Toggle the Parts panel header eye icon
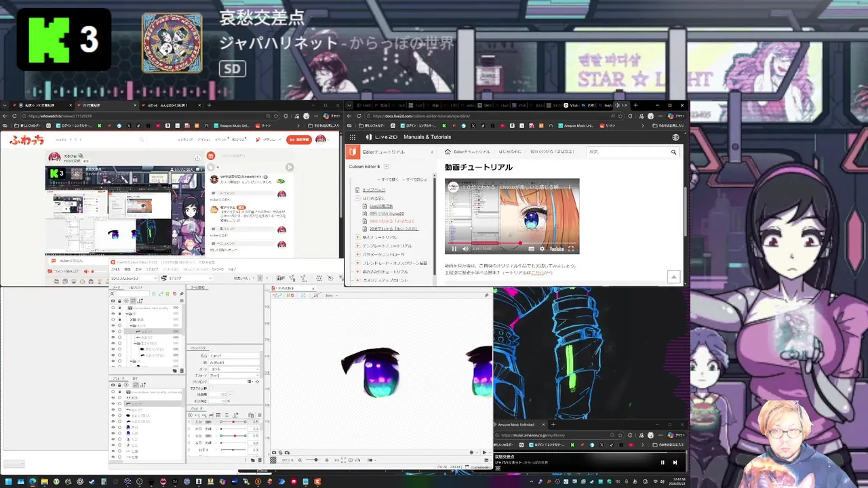 pyautogui.click(x=113, y=301)
